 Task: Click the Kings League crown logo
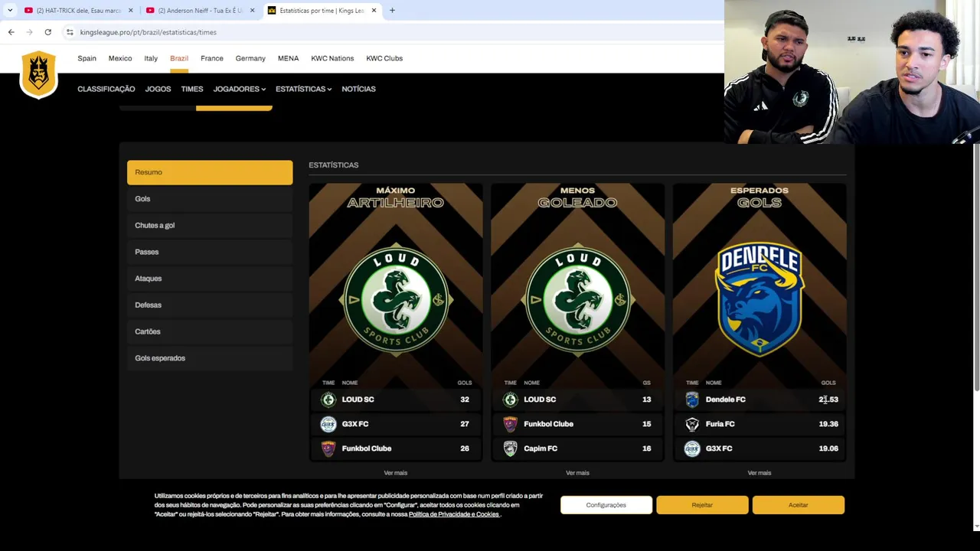(x=38, y=74)
